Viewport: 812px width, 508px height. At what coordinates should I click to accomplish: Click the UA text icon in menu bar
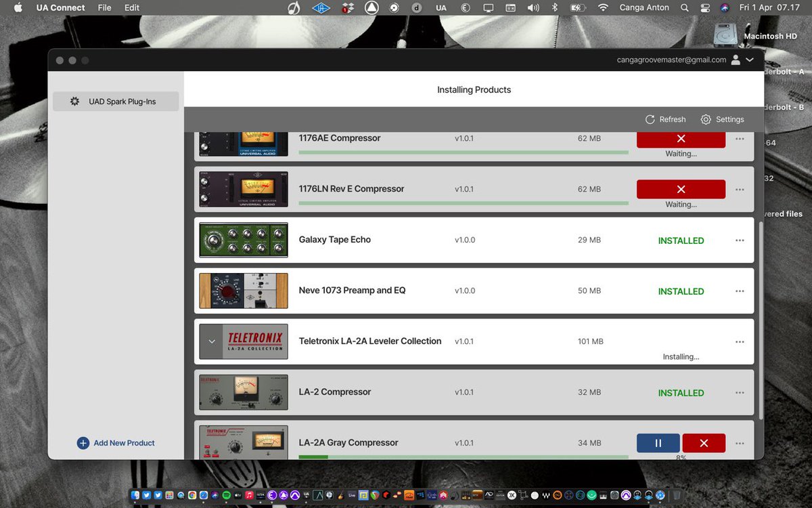tap(441, 7)
